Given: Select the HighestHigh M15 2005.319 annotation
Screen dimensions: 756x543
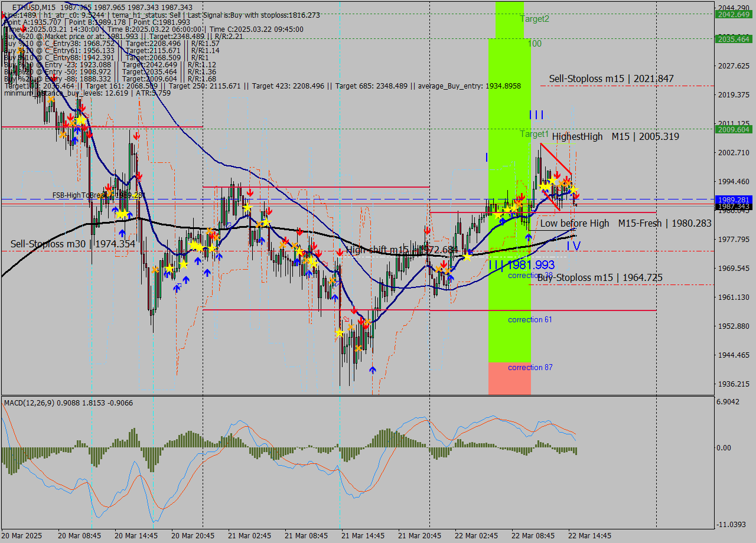Looking at the screenshot, I should (x=616, y=136).
